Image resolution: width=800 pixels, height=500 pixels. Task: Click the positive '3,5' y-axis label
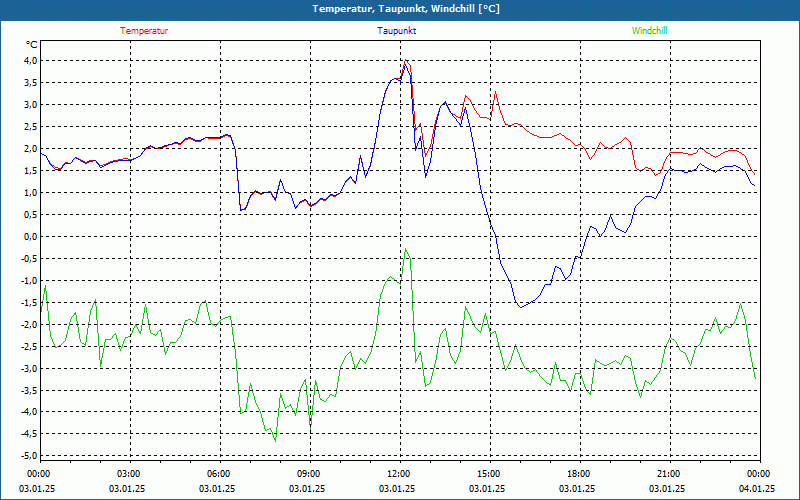coord(31,83)
